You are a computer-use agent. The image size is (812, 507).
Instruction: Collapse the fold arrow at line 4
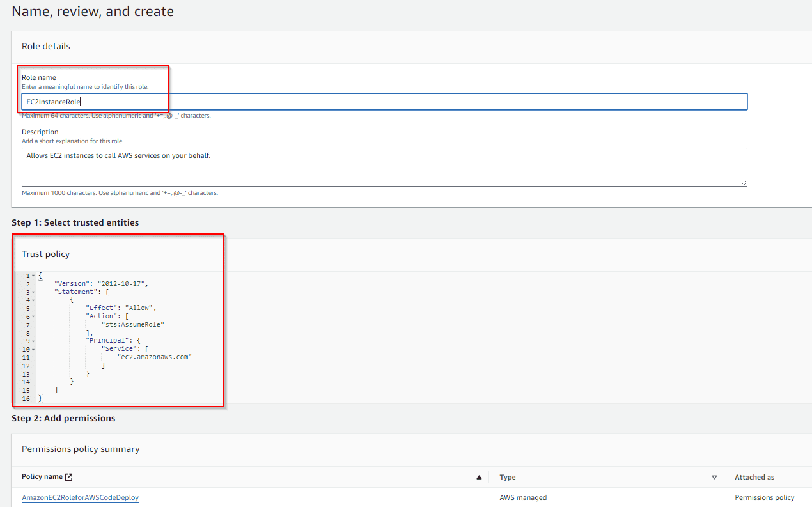pyautogui.click(x=33, y=300)
